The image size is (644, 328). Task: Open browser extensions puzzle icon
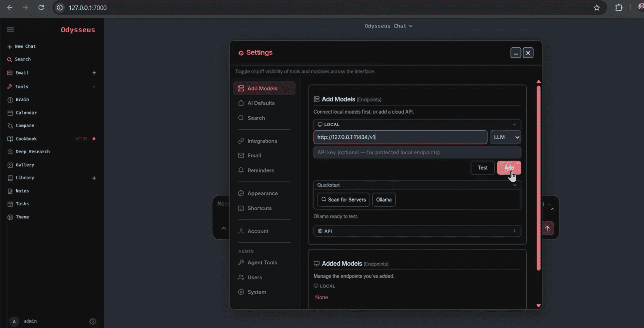(619, 8)
